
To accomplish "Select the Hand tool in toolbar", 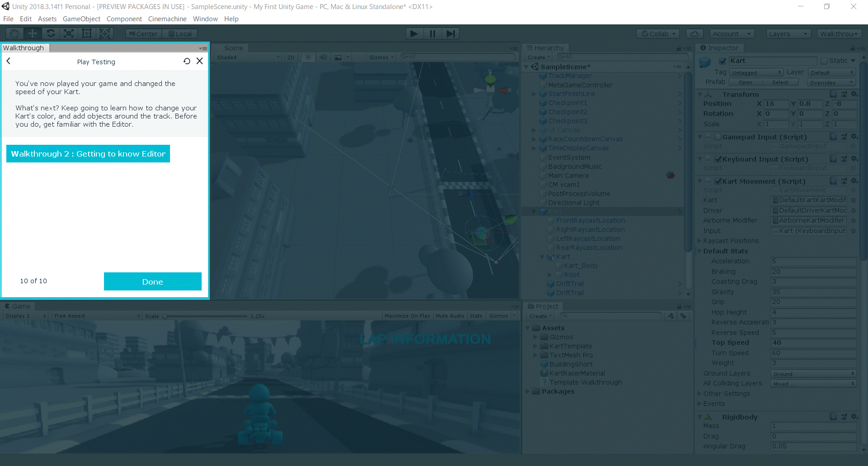I will (x=14, y=33).
